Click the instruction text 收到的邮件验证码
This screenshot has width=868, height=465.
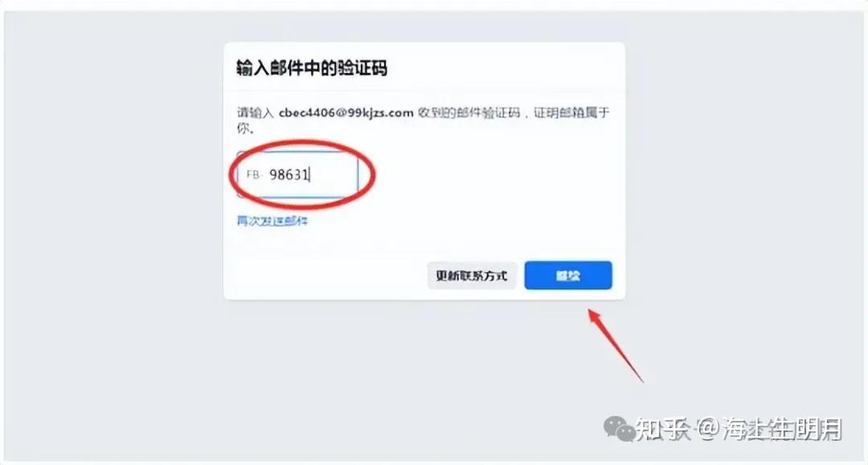pos(469,112)
